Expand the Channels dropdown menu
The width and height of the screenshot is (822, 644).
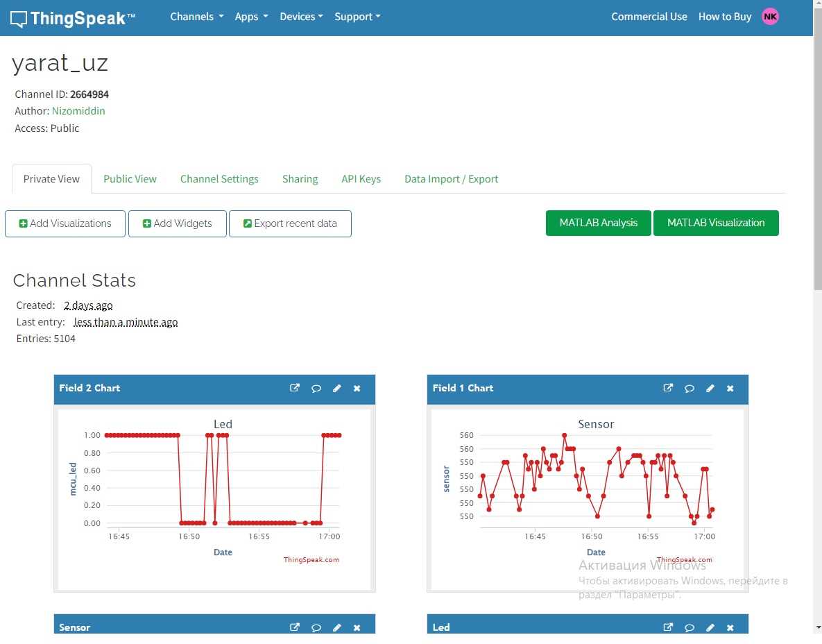[197, 17]
